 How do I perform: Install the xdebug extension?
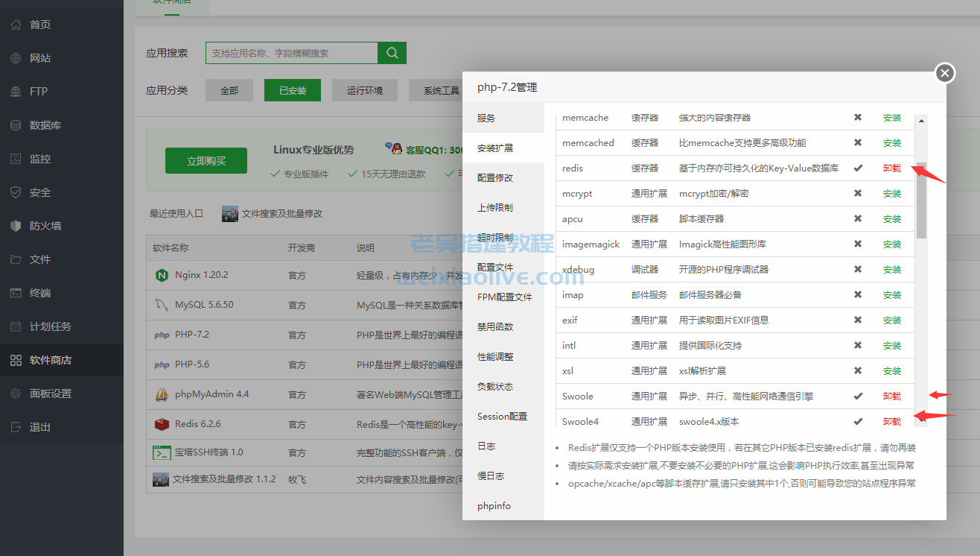(x=892, y=270)
